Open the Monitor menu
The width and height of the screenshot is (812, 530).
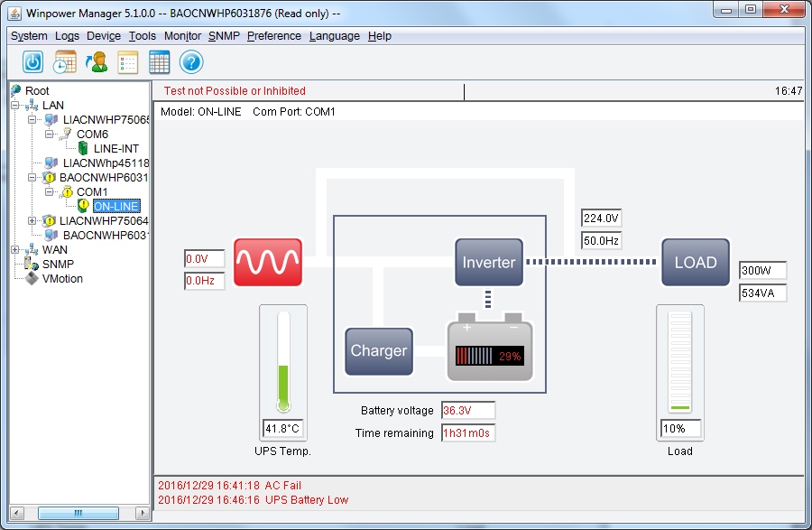182,36
